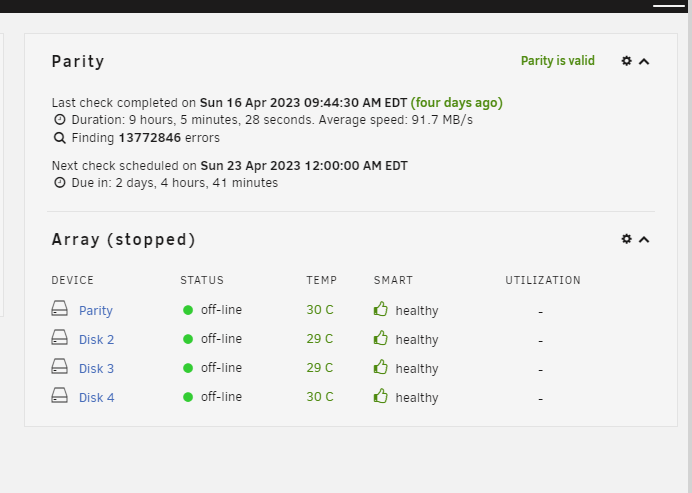Viewport: 692px width, 493px height.
Task: Click the magnifier icon beside Finding errors
Action: (x=60, y=138)
